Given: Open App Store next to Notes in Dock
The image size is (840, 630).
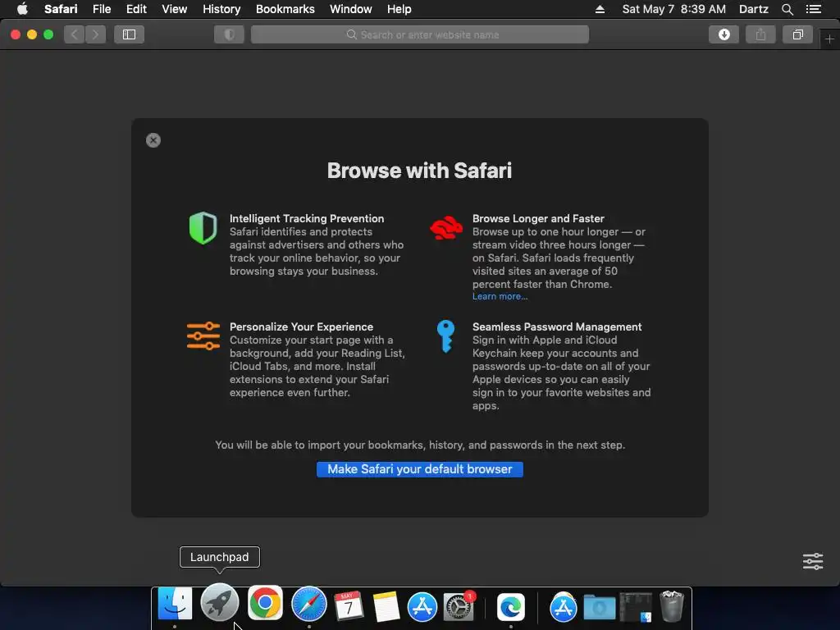Looking at the screenshot, I should point(422,607).
